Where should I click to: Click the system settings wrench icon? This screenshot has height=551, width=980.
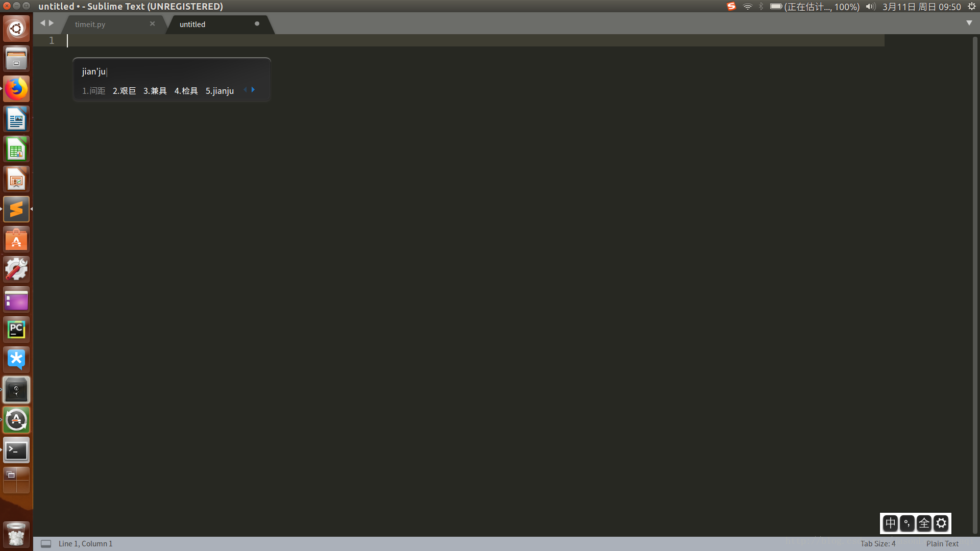pyautogui.click(x=16, y=269)
